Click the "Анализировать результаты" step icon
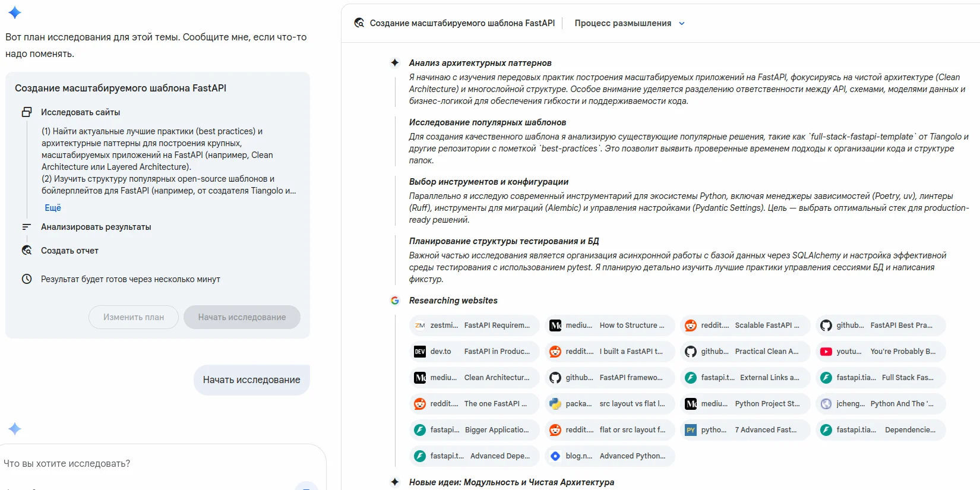Viewport: 980px width, 490px height. pyautogui.click(x=27, y=226)
